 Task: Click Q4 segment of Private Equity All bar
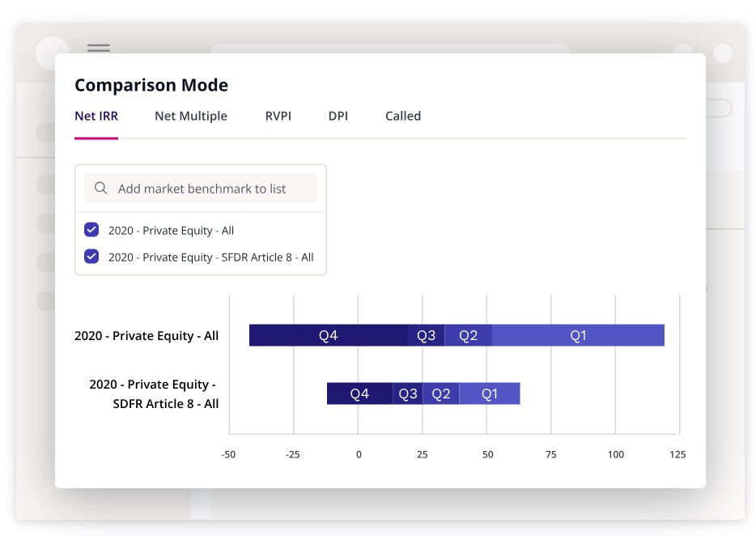coord(328,335)
